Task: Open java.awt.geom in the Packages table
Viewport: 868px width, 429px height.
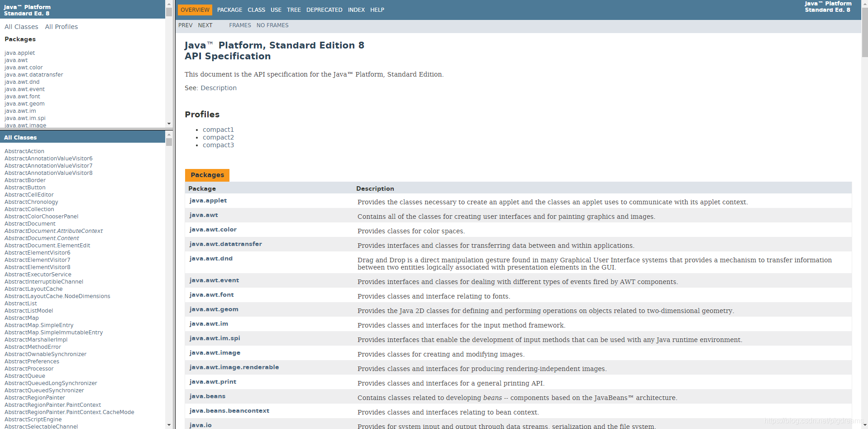Action: (214, 309)
